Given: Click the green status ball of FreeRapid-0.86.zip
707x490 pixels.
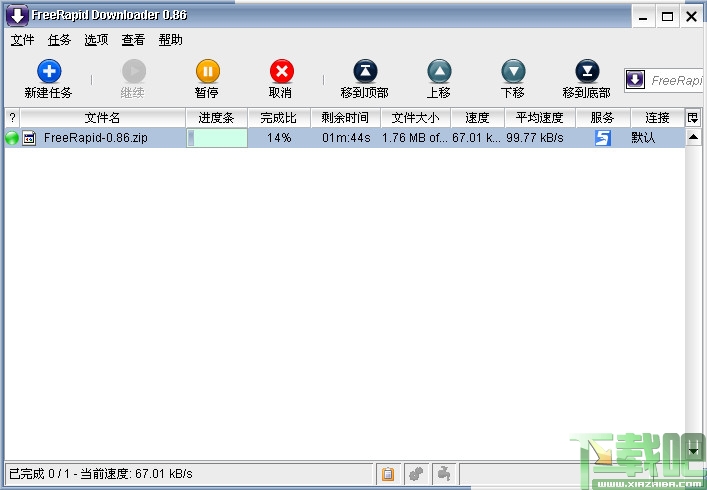Looking at the screenshot, I should pos(12,137).
